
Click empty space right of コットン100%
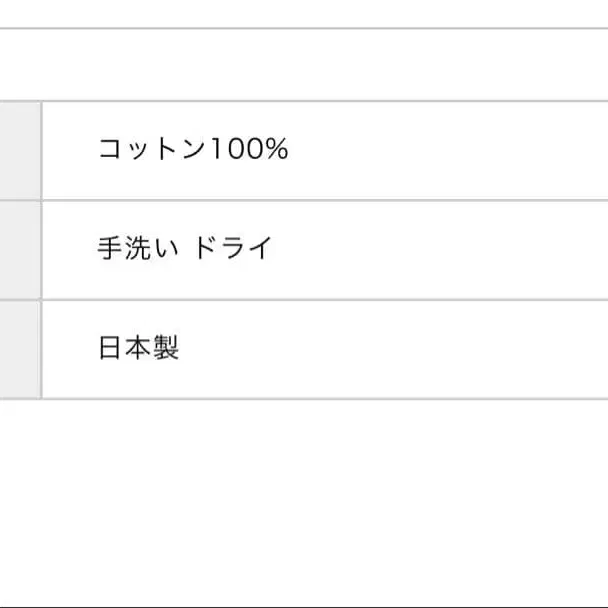point(450,150)
